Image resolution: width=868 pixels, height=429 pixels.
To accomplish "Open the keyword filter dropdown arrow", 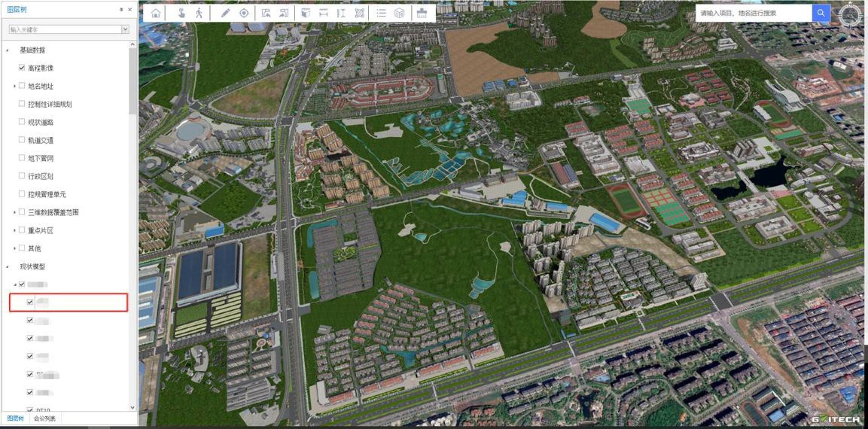I will click(x=125, y=29).
